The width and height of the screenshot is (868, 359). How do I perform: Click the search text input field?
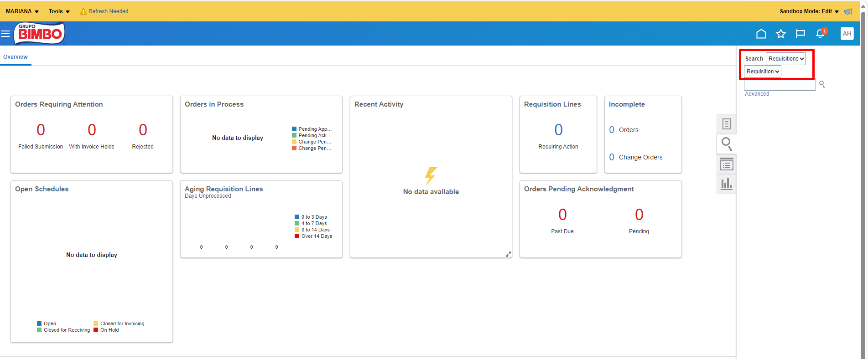(x=780, y=85)
